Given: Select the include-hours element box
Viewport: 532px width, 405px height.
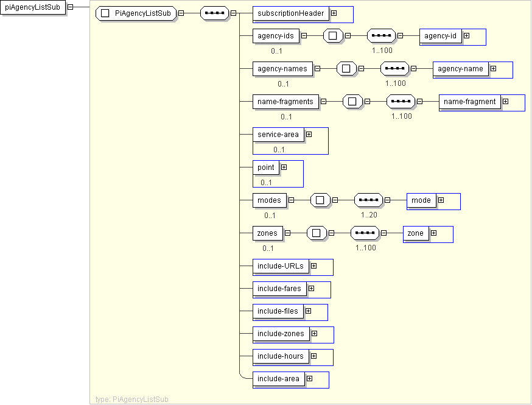Looking at the screenshot, I should point(280,356).
